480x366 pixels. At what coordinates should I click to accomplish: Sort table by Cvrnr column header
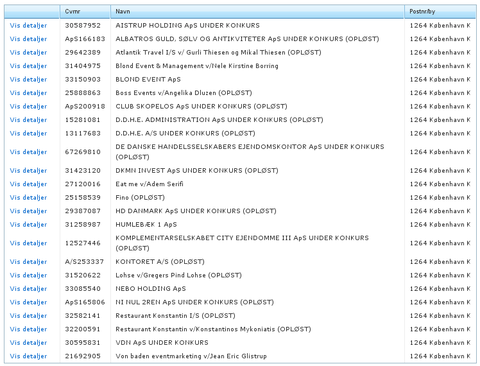click(72, 12)
